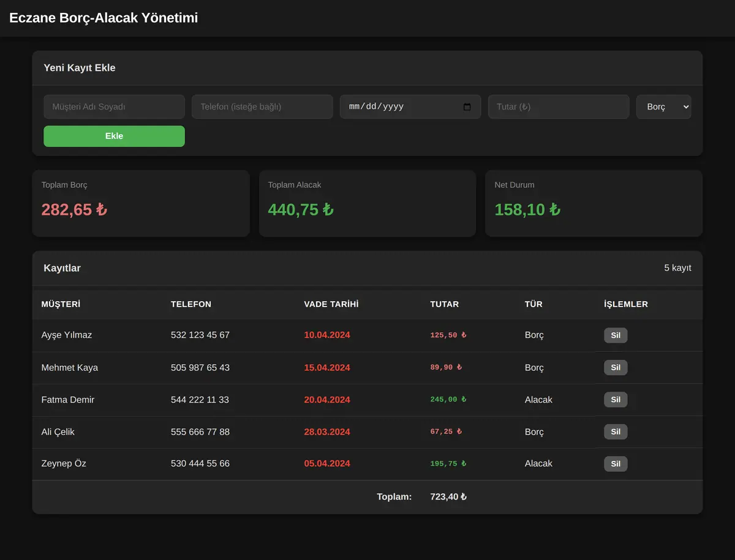The height and width of the screenshot is (560, 735).
Task: Open the Borç type dropdown
Action: point(663,106)
